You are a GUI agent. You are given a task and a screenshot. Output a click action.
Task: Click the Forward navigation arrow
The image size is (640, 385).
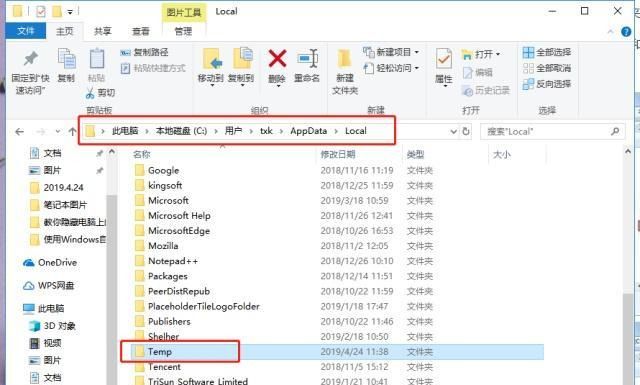[x=41, y=131]
